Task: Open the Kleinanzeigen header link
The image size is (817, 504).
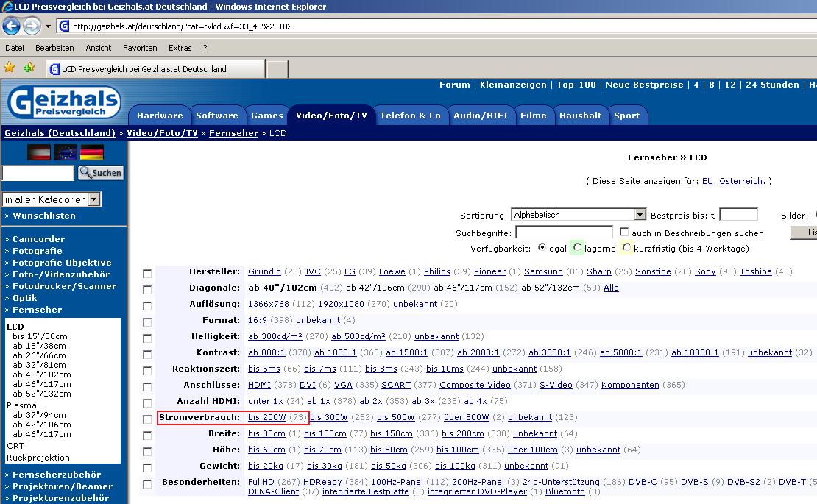Action: 513,85
